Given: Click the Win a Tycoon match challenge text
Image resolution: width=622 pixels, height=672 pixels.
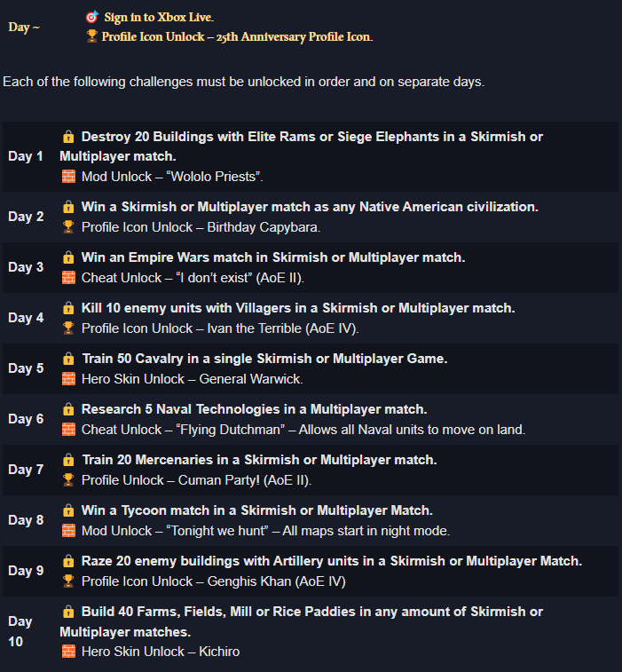Looking at the screenshot, I should (257, 510).
